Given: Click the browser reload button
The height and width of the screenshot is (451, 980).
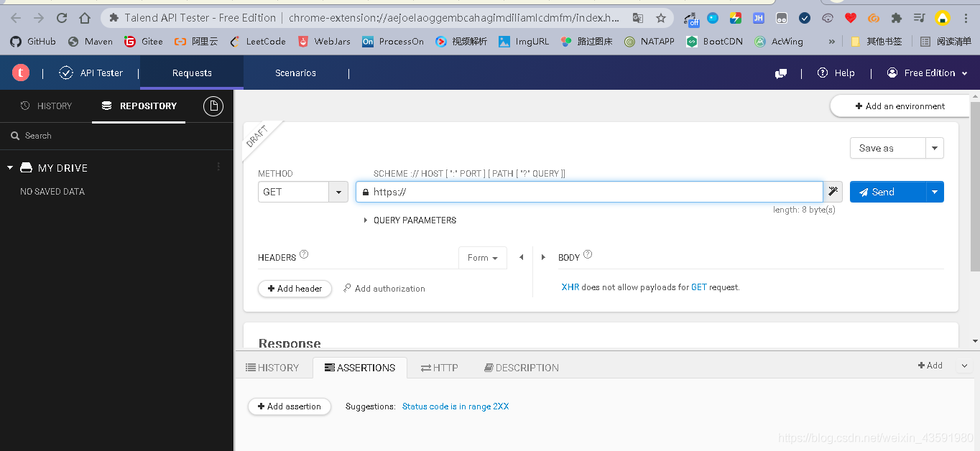Looking at the screenshot, I should coord(62,18).
